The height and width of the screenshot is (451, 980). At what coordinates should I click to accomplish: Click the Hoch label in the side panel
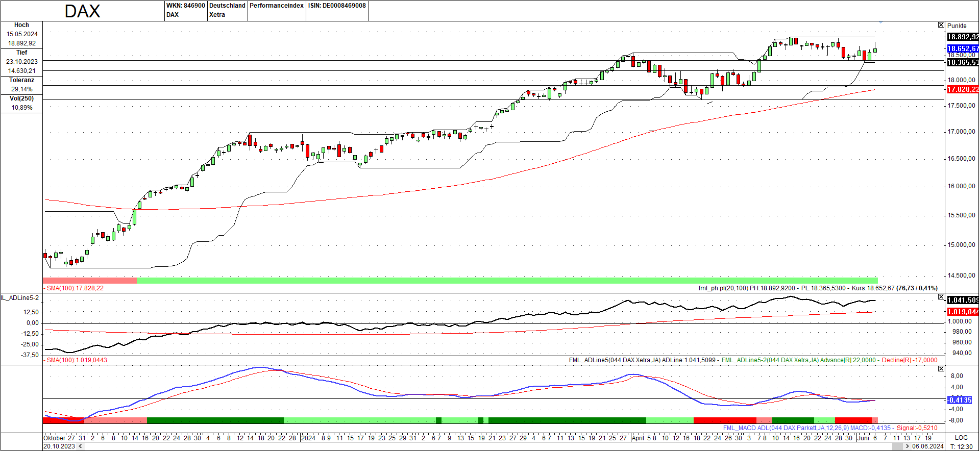click(x=21, y=25)
